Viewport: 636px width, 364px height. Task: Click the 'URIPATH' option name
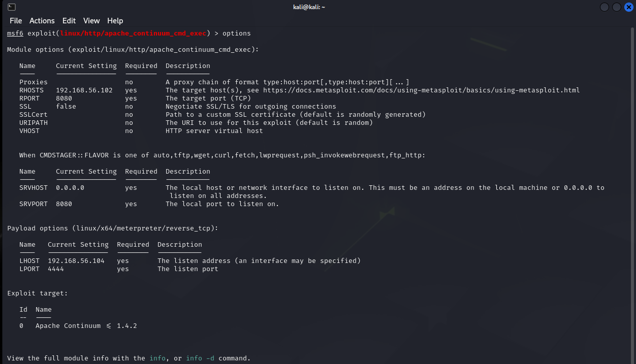coord(34,123)
